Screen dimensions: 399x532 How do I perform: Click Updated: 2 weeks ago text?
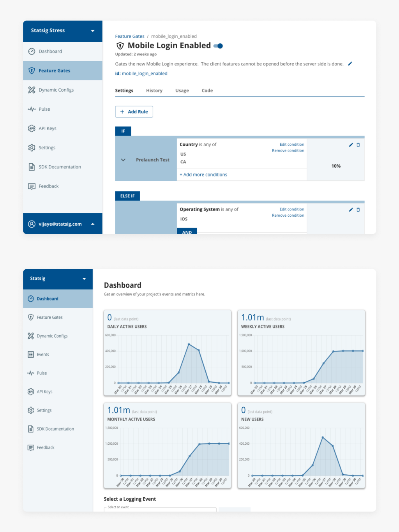(x=136, y=54)
